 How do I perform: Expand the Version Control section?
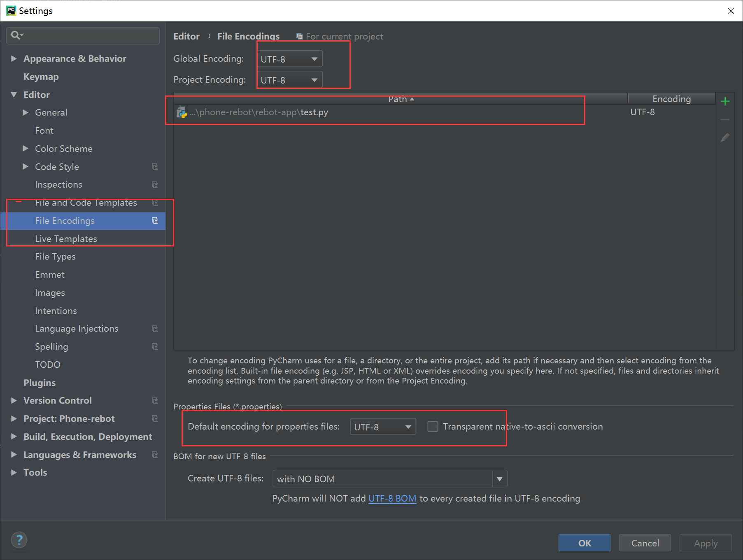[14, 401]
